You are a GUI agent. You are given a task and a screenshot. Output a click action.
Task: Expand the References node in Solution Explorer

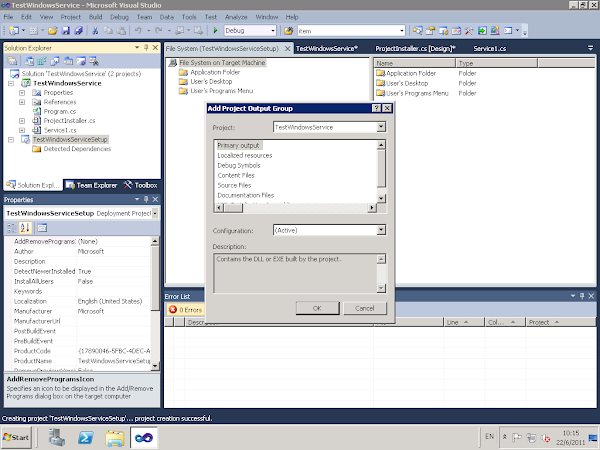click(x=22, y=102)
